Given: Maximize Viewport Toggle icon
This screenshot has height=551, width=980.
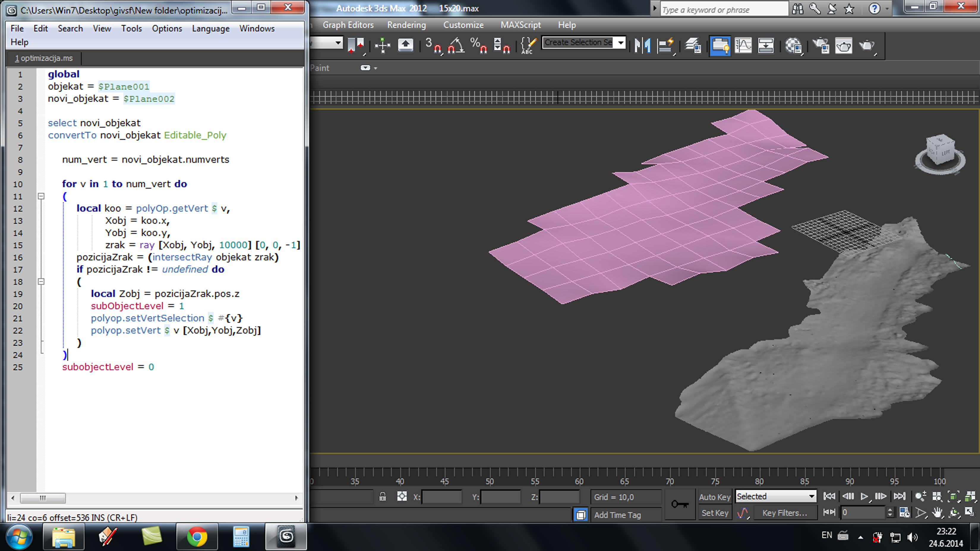Looking at the screenshot, I should (970, 513).
